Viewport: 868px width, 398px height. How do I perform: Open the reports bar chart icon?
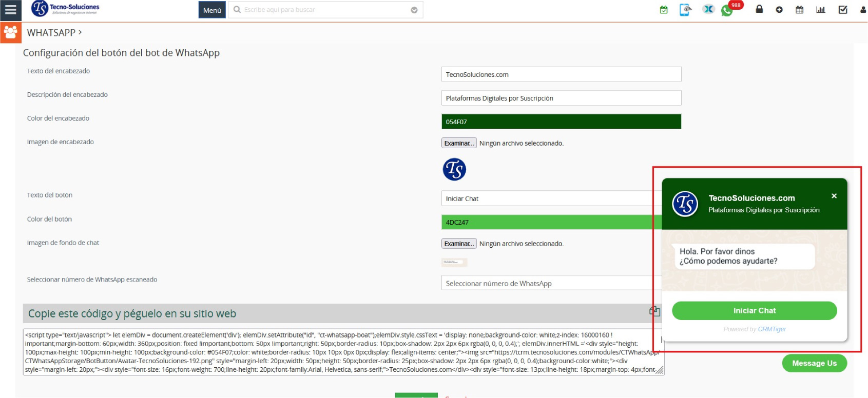coord(821,10)
